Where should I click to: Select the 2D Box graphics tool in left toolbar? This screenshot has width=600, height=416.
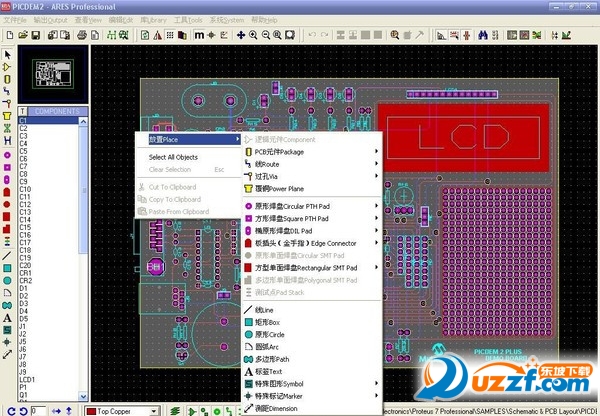(7, 268)
